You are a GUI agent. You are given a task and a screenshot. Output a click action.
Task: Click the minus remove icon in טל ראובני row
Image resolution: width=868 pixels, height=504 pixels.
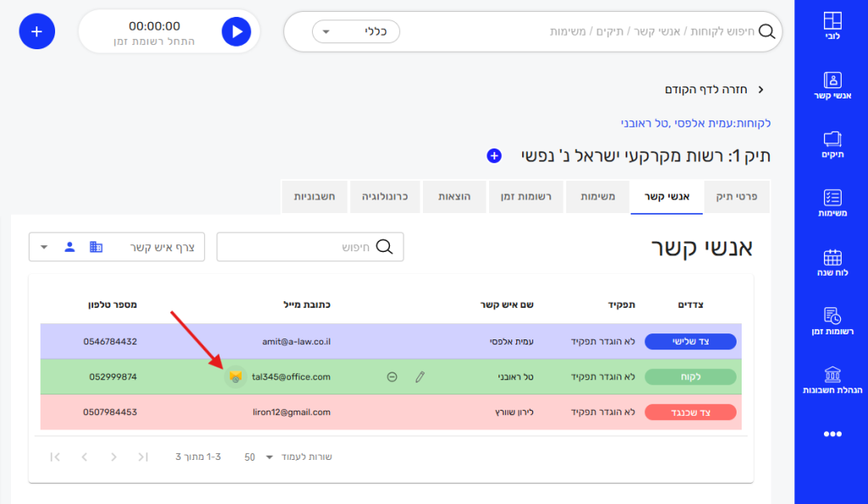click(x=392, y=377)
